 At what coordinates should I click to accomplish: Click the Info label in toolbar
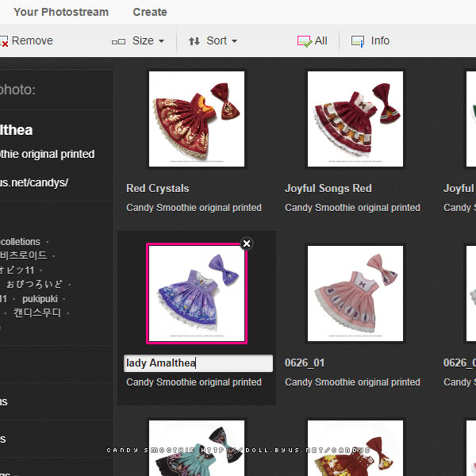[380, 40]
